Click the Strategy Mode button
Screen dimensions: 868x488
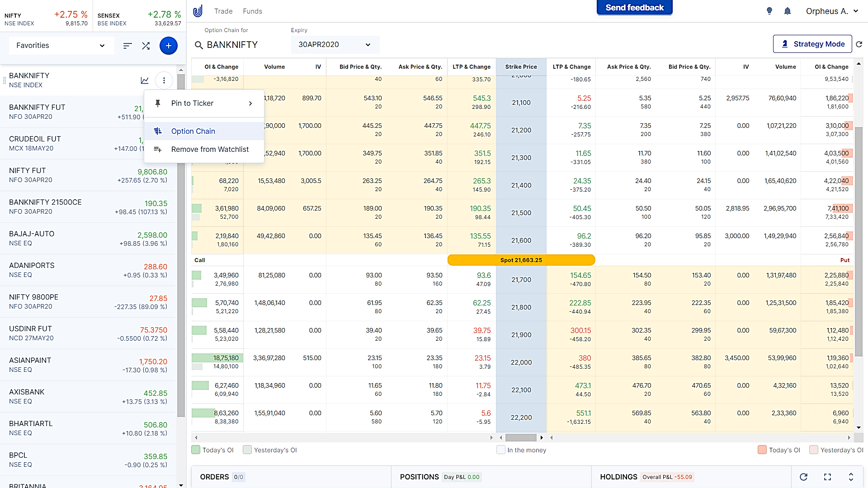point(812,44)
